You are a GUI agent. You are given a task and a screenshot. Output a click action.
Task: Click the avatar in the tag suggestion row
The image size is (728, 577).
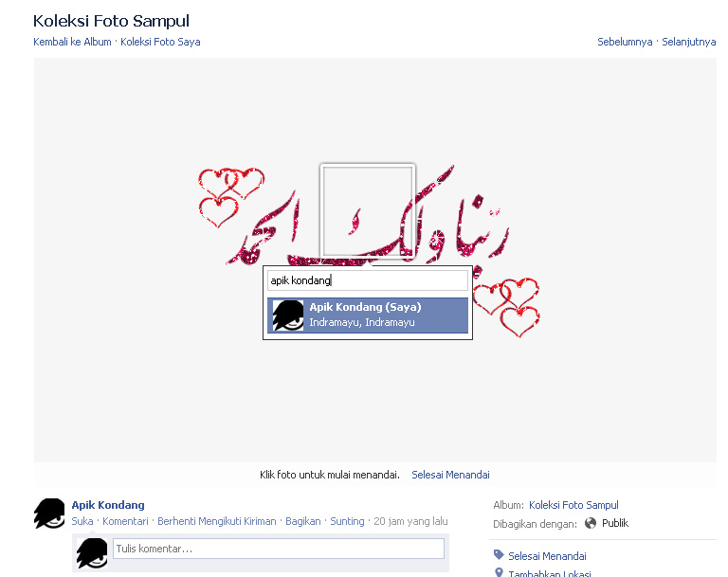pyautogui.click(x=288, y=316)
